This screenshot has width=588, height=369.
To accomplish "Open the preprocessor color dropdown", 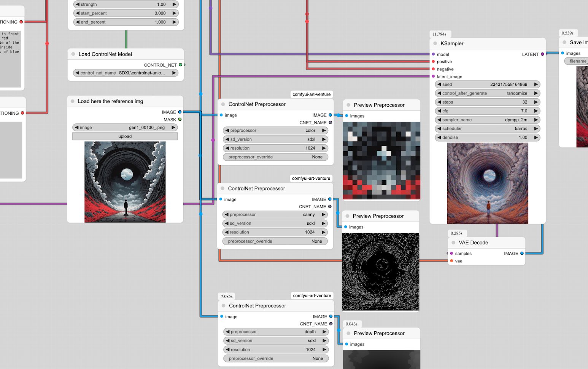I will point(275,131).
